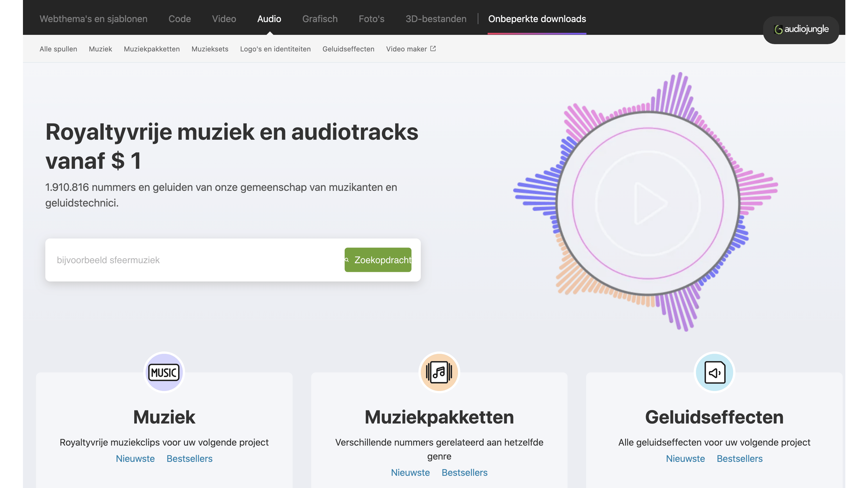This screenshot has height=488, width=868.
Task: Click the Geluidseffecten submenu link
Action: [x=348, y=49]
